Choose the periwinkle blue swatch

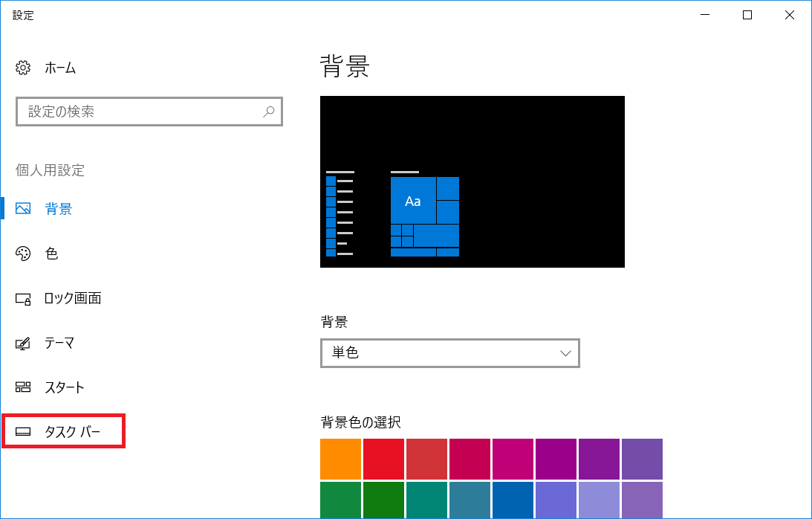tap(556, 500)
